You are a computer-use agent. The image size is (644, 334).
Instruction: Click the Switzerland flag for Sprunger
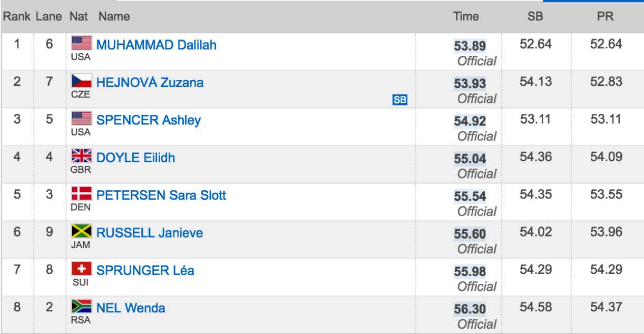[82, 269]
